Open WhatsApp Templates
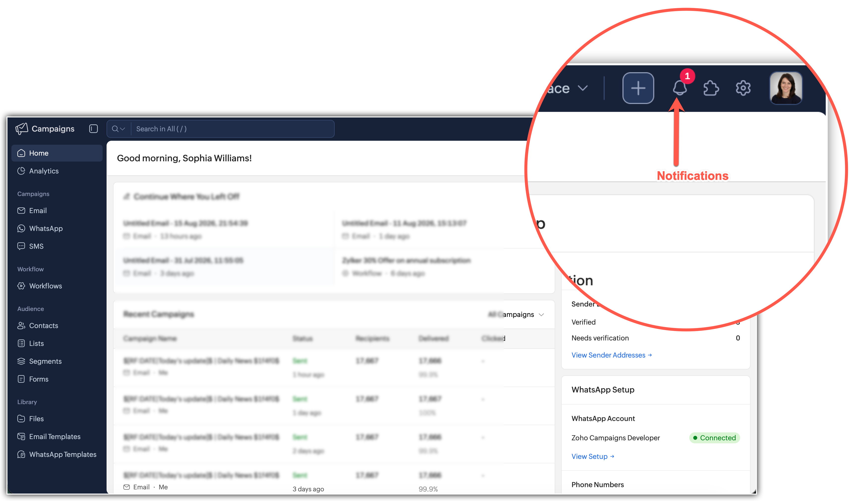Screen dimensions: 868x501 (x=57, y=455)
